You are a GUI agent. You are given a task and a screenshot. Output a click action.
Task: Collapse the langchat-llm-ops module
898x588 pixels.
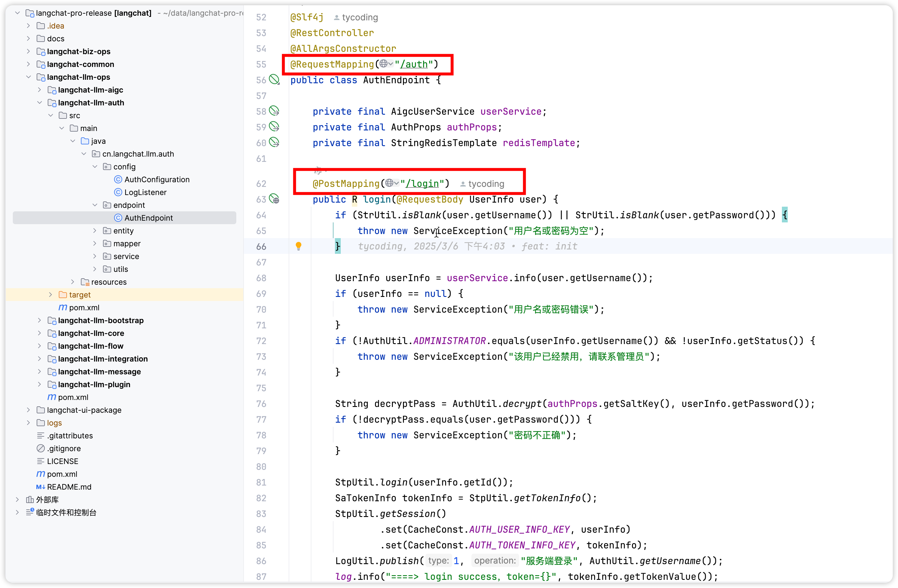tap(28, 77)
